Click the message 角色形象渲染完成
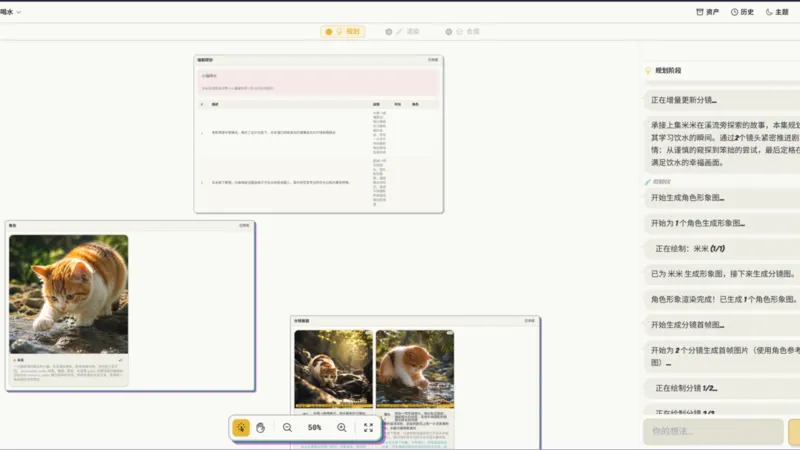Screen dimensions: 800x450 (x=722, y=299)
